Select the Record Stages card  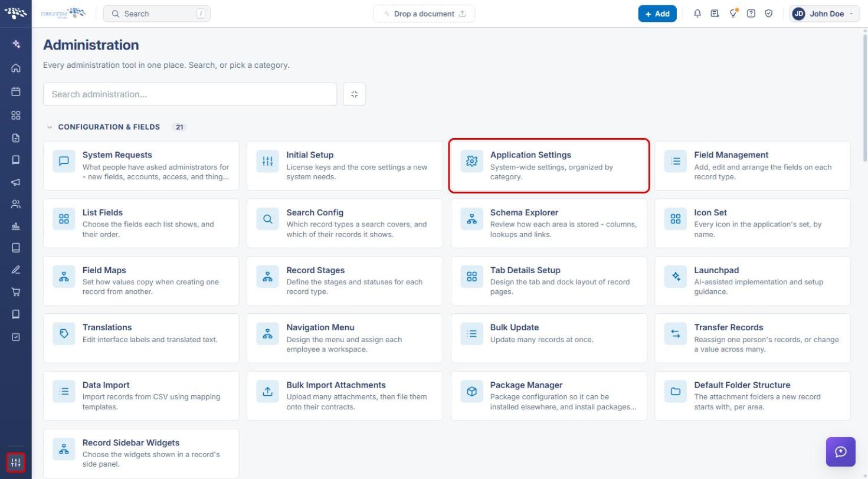point(345,281)
